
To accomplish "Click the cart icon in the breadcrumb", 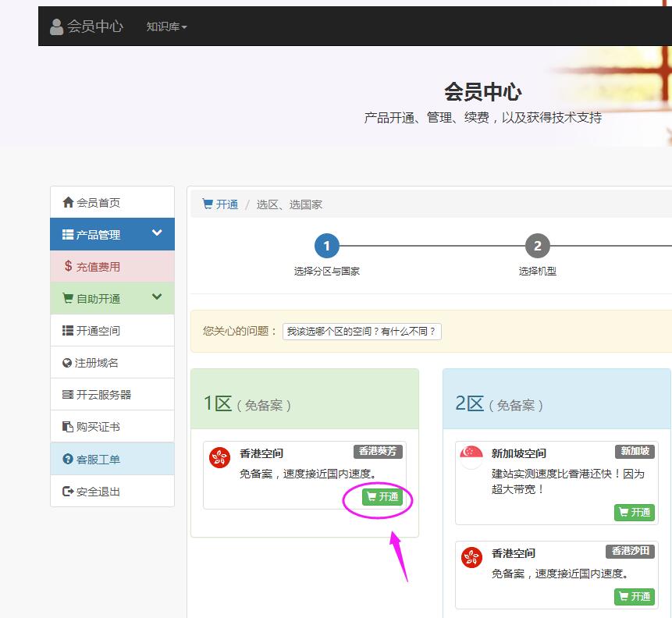I will click(208, 204).
